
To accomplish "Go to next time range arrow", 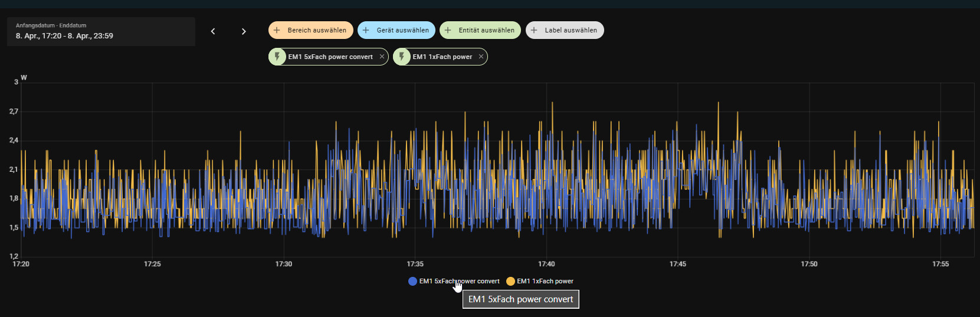I will (x=244, y=31).
